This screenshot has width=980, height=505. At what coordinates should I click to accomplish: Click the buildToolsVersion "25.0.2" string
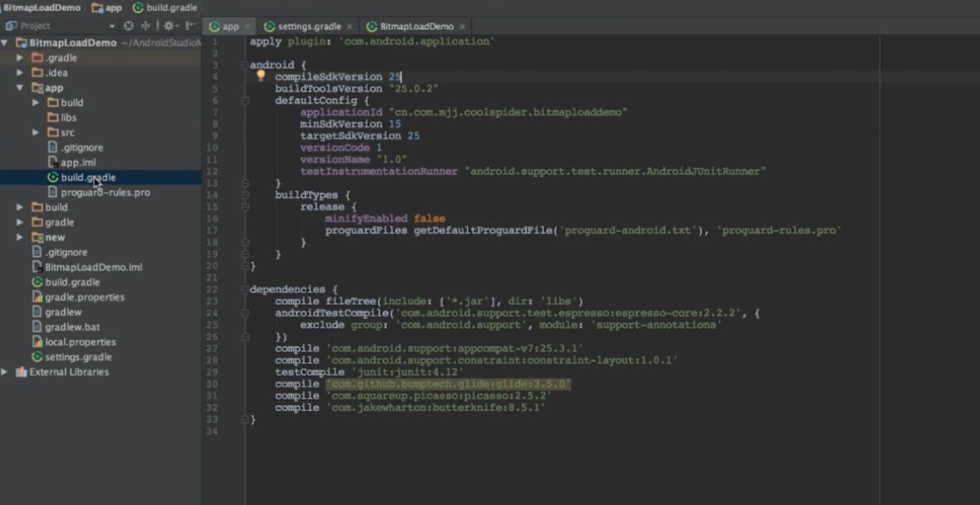point(413,88)
